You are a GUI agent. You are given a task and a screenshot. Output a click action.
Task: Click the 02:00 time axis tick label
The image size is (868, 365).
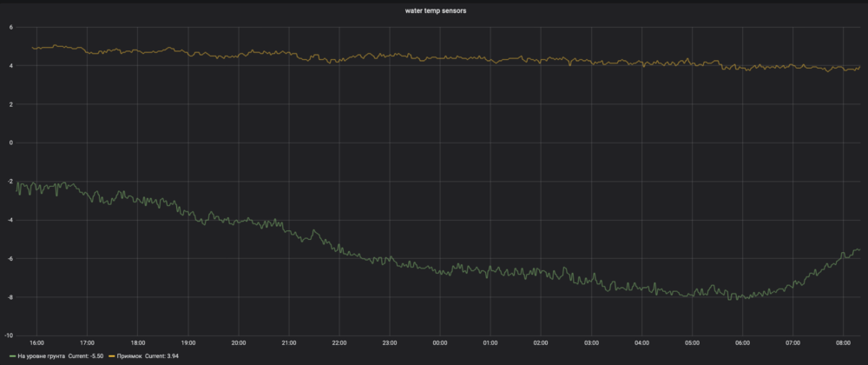[541, 342]
